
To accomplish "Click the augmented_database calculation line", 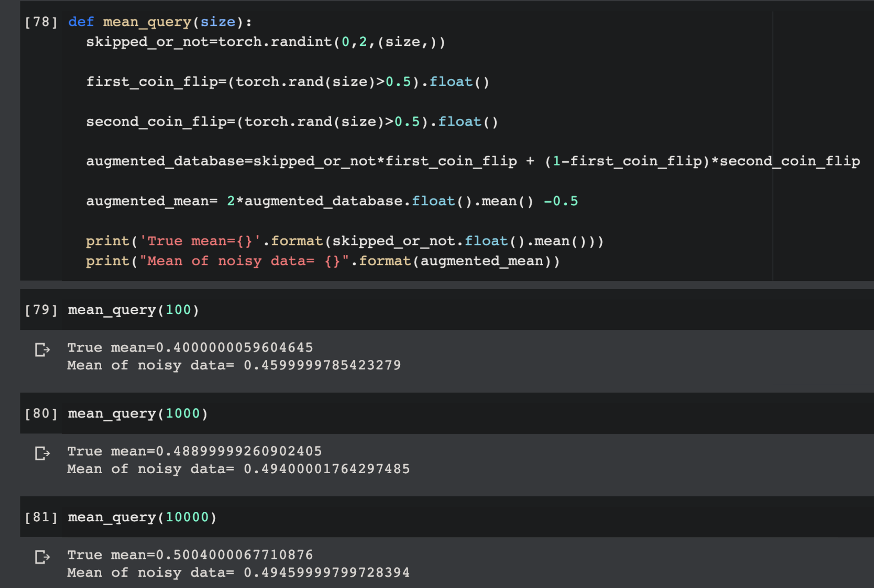I will pyautogui.click(x=472, y=161).
